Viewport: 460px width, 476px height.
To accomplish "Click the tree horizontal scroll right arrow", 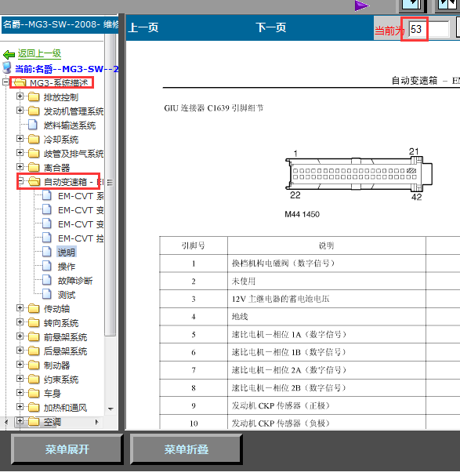I will tap(97, 422).
